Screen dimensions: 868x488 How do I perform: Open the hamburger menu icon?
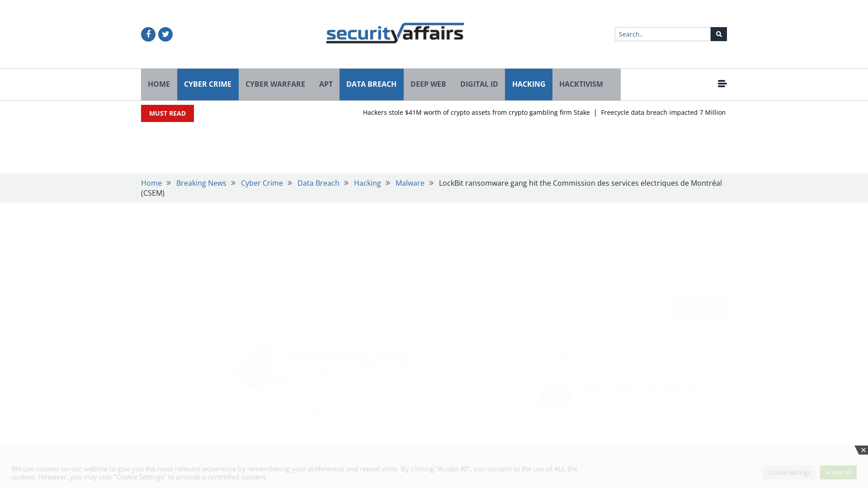point(722,84)
